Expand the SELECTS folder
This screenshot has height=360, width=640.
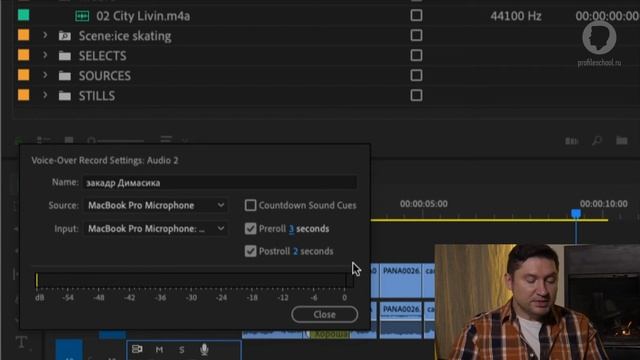click(45, 55)
